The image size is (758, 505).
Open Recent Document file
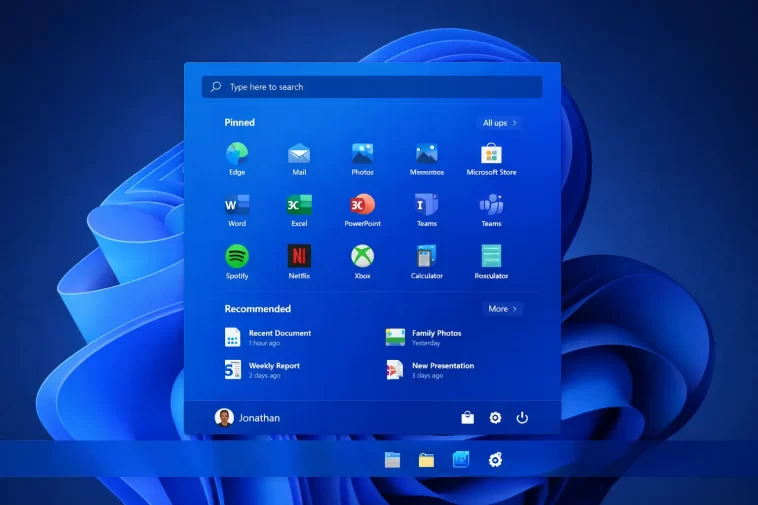pos(268,337)
